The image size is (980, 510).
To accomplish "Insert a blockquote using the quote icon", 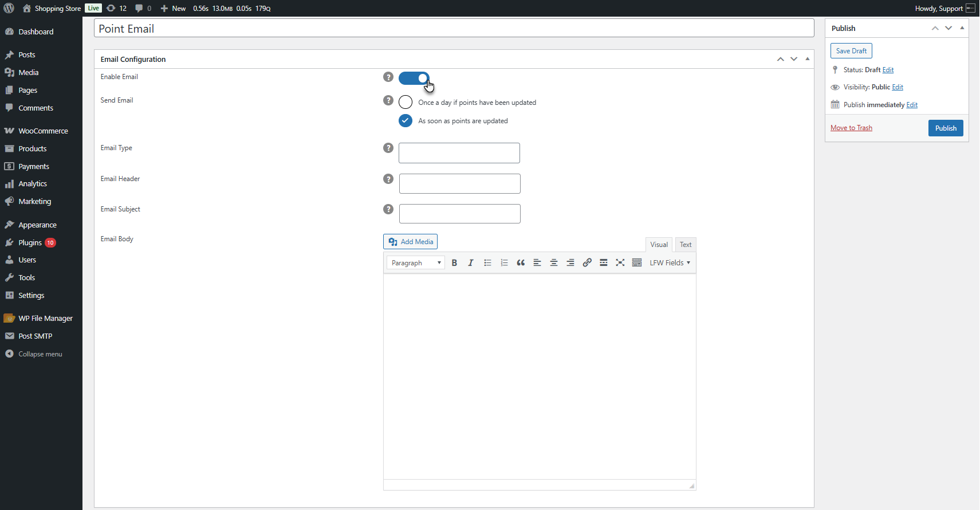I will [521, 262].
